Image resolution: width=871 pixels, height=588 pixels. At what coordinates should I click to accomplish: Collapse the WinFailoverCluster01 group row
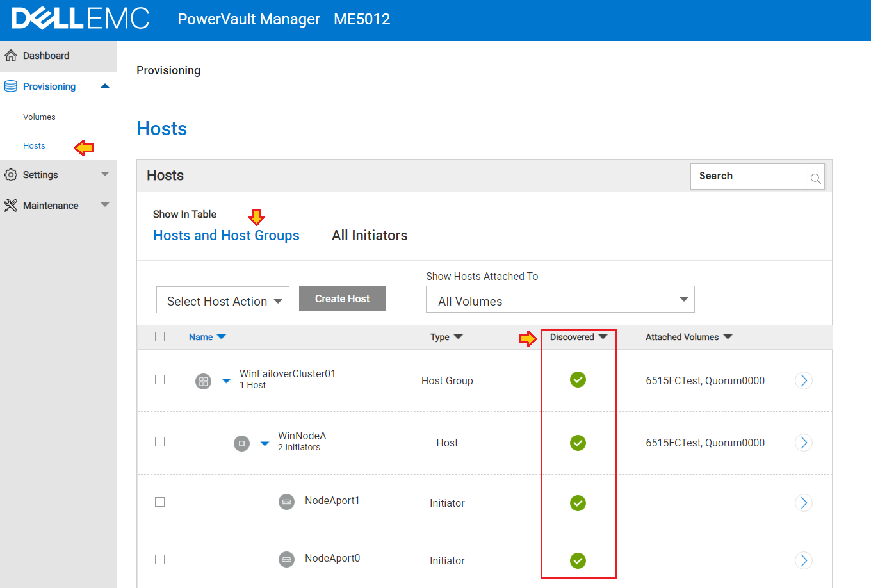225,380
